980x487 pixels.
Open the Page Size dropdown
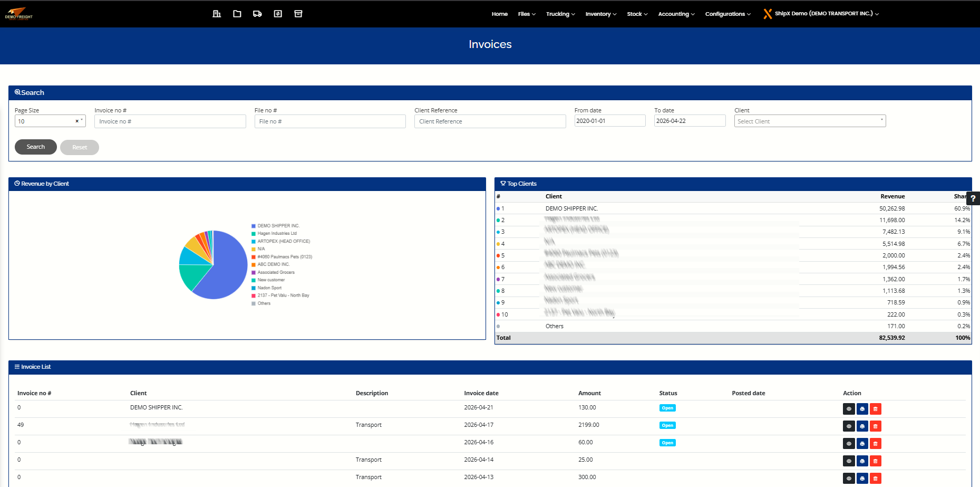(50, 121)
